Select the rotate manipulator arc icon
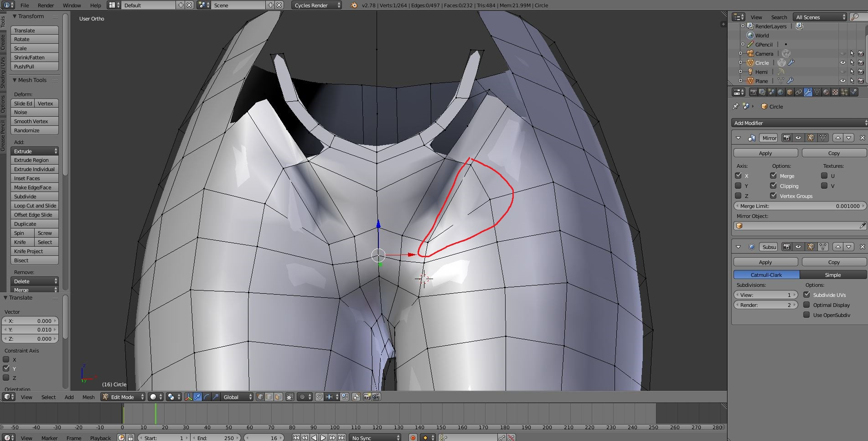 pyautogui.click(x=207, y=397)
